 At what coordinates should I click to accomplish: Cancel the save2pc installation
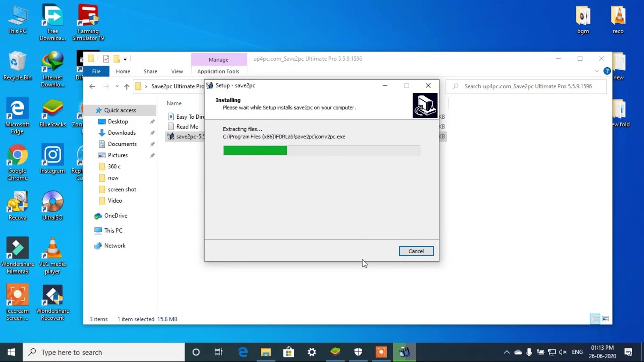[416, 251]
